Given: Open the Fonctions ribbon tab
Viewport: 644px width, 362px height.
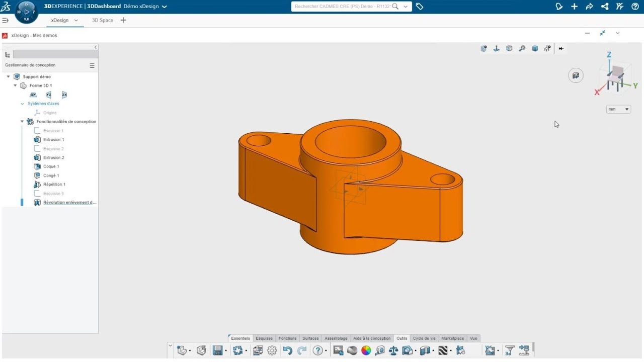Looking at the screenshot, I should click(x=288, y=338).
